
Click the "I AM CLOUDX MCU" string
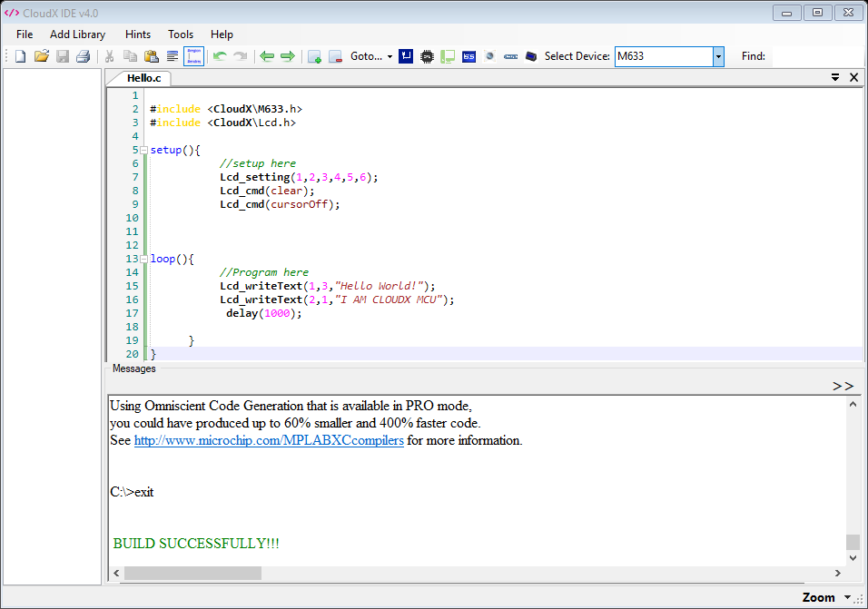pos(390,300)
